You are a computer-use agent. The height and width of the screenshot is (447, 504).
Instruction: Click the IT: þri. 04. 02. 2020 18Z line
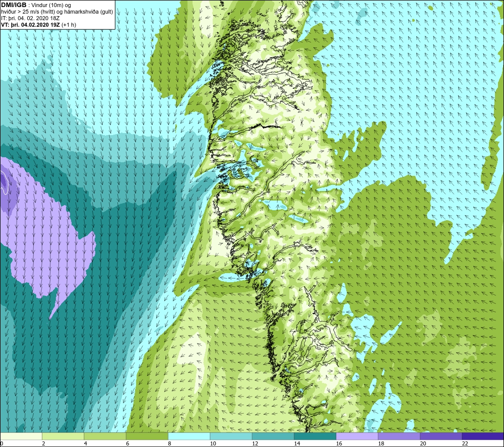(30, 18)
